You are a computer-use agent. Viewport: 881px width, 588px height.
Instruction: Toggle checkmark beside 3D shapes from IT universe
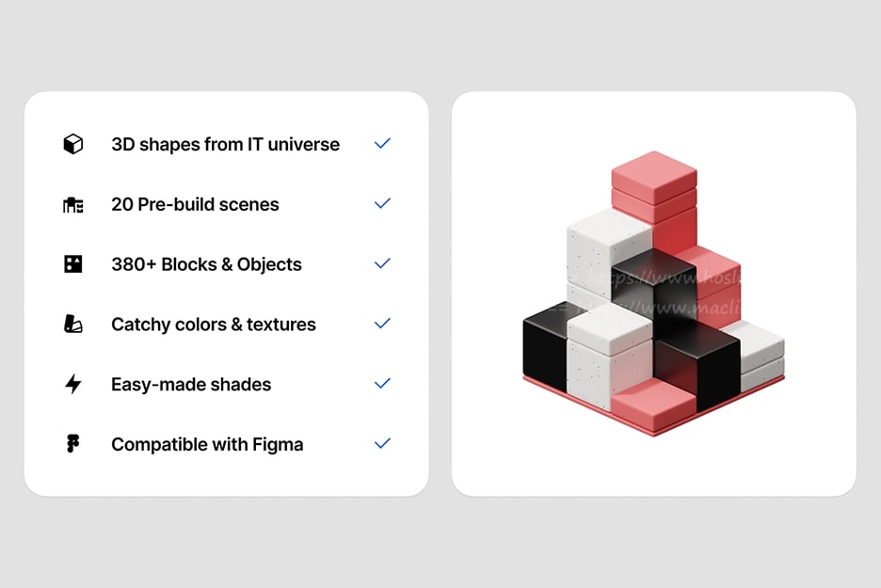382,144
